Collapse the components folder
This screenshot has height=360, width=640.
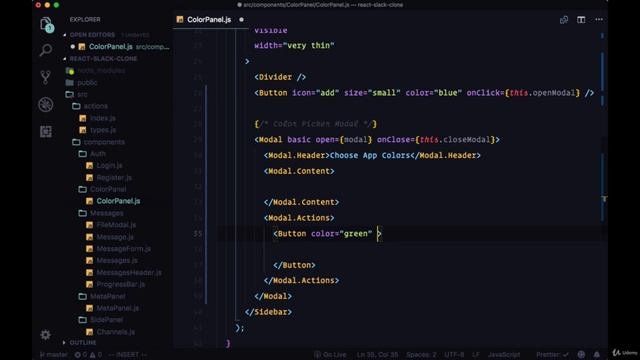104,142
